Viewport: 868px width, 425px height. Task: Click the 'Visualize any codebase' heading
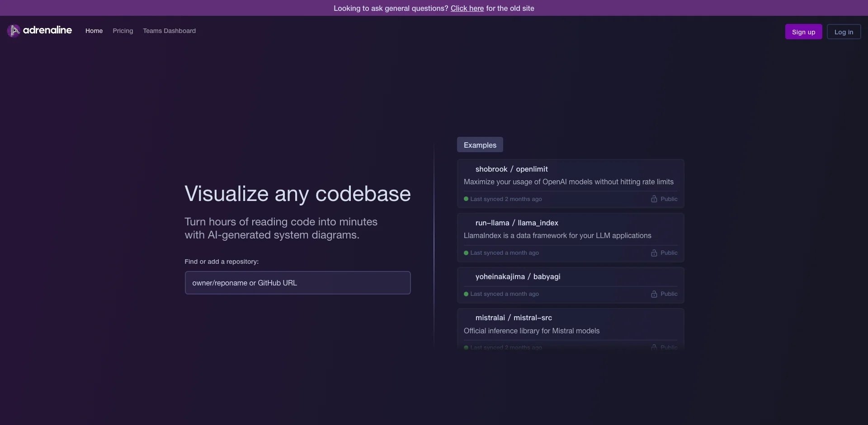297,194
